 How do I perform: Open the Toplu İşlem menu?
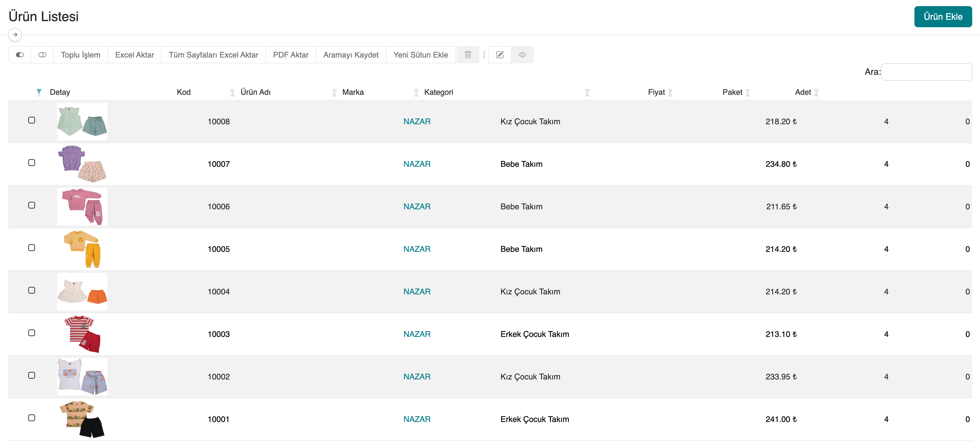tap(81, 55)
